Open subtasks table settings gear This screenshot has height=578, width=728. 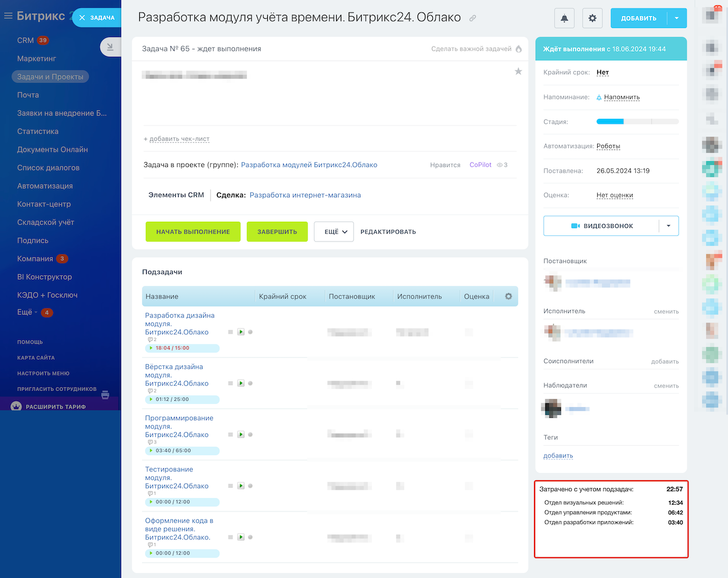pyautogui.click(x=508, y=296)
